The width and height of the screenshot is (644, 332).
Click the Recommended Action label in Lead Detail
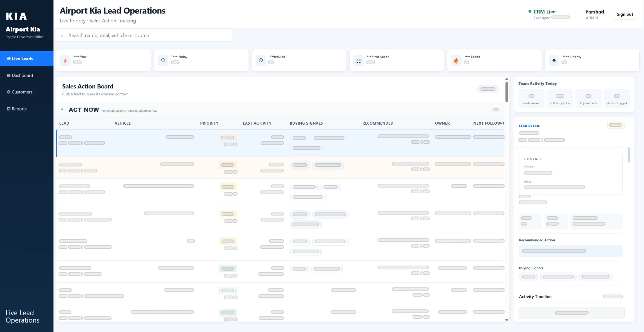coord(537,240)
